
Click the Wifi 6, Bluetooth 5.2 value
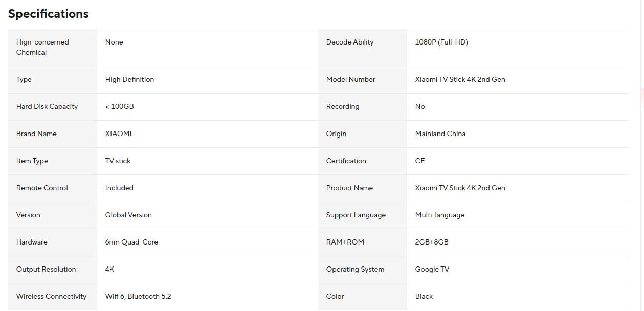[138, 296]
